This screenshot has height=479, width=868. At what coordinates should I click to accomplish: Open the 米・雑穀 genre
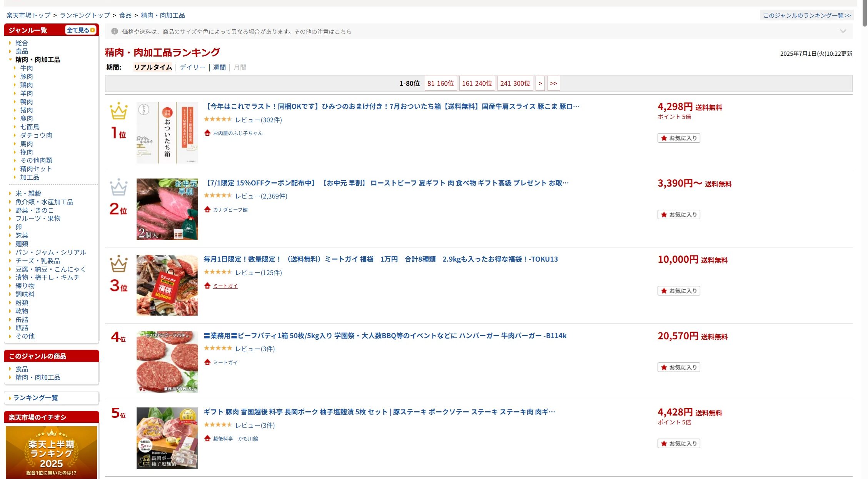point(28,193)
